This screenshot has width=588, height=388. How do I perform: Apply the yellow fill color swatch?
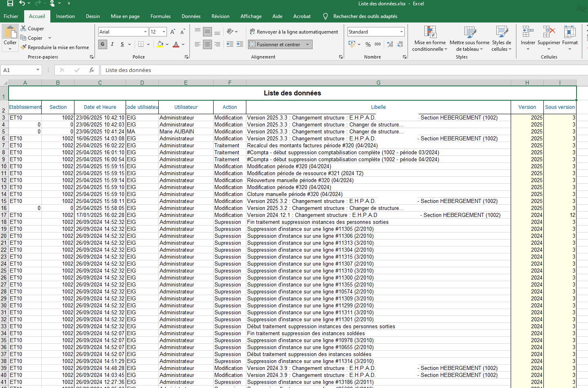(160, 44)
